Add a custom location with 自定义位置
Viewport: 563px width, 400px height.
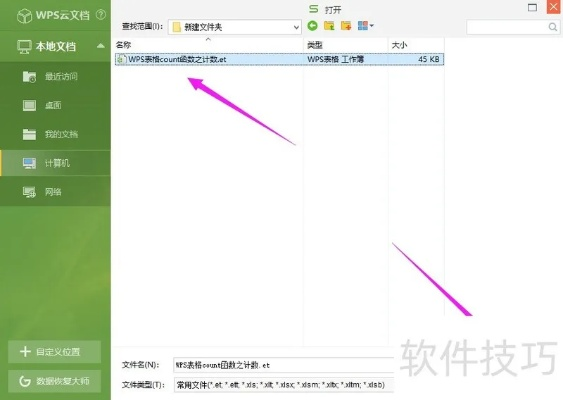54,352
